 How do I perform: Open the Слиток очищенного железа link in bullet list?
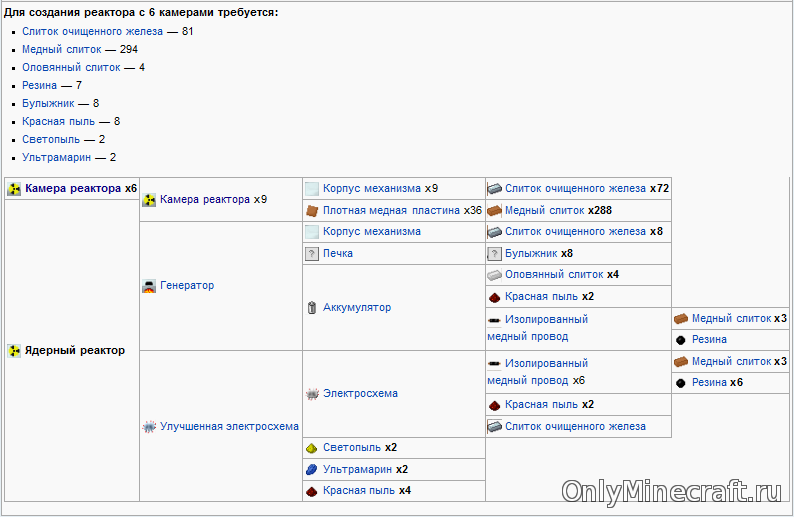pos(92,31)
